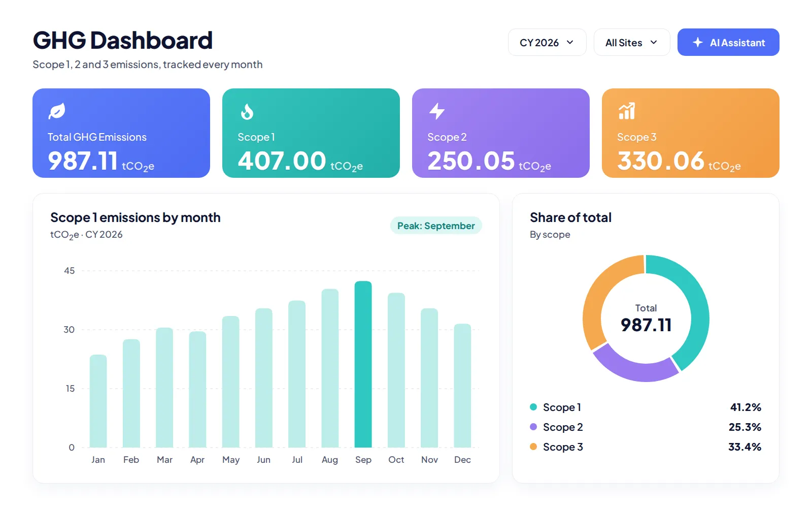This screenshot has width=812, height=508.
Task: Open the CY 2026 year dropdown
Action: [547, 42]
